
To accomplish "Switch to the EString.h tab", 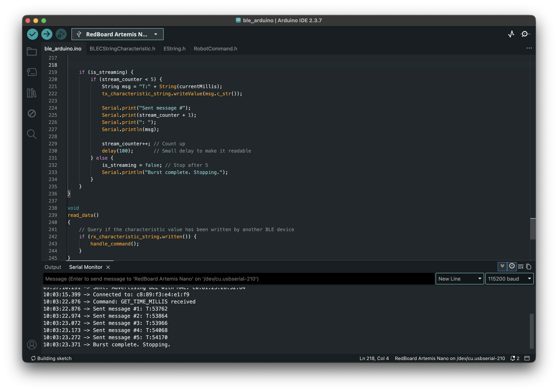I will 174,49.
